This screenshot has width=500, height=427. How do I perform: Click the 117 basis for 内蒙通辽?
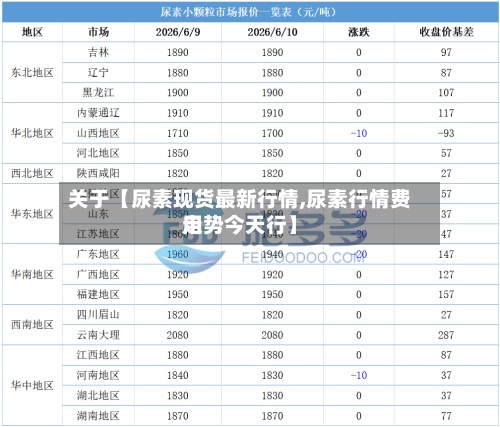[446, 113]
